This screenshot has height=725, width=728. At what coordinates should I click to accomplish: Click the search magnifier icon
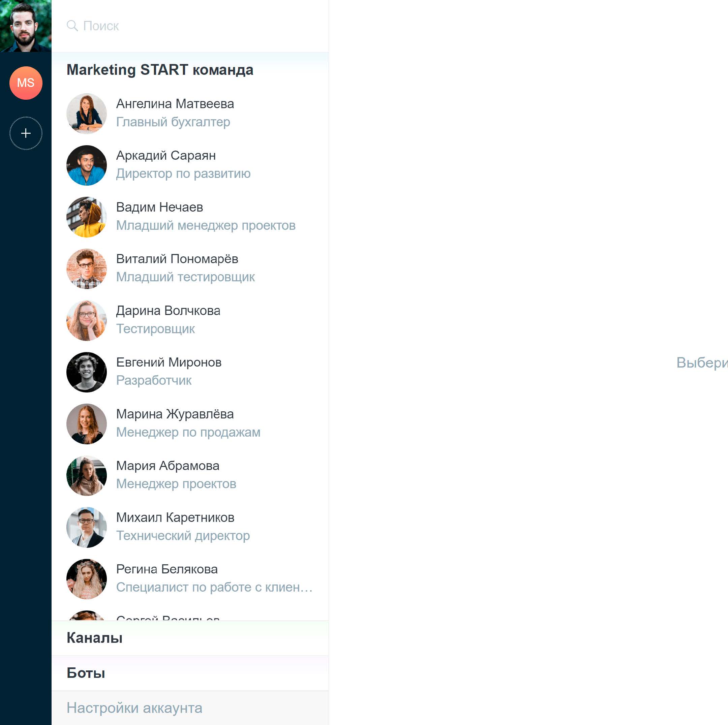click(x=72, y=26)
